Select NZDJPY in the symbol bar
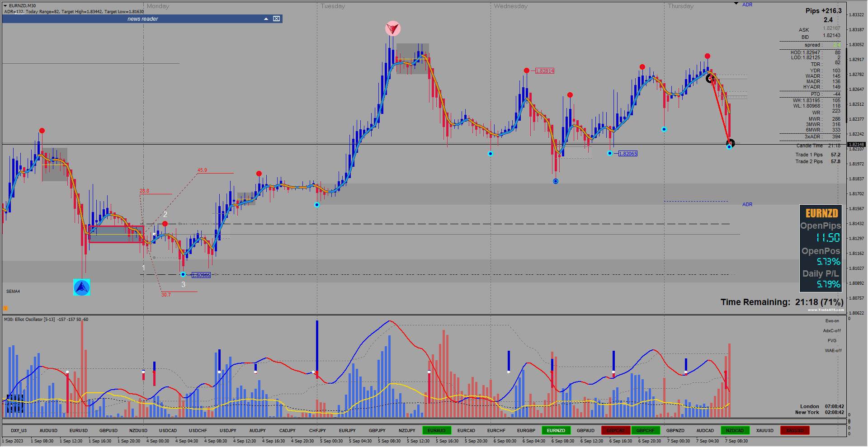This screenshot has height=447, width=868. click(x=406, y=431)
